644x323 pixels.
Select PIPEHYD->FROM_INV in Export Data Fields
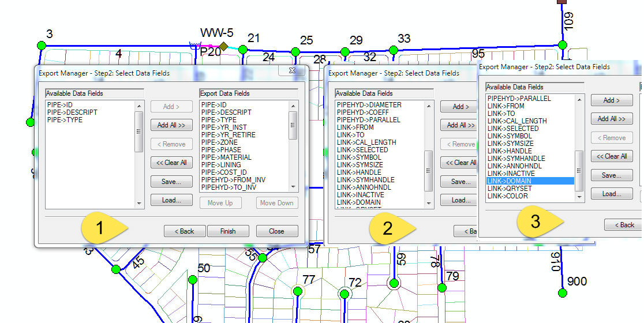(x=233, y=180)
